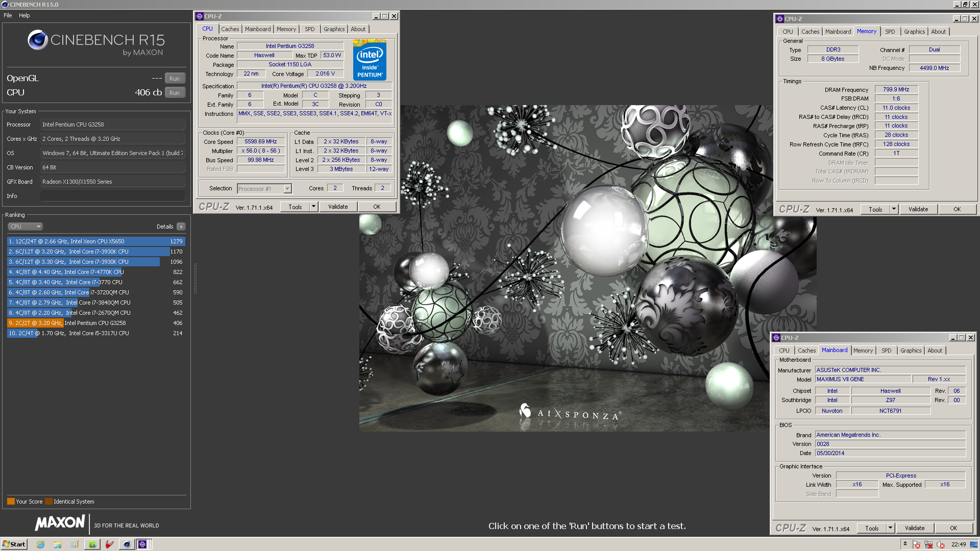
Task: Run the OpenGL benchmark
Action: [175, 79]
